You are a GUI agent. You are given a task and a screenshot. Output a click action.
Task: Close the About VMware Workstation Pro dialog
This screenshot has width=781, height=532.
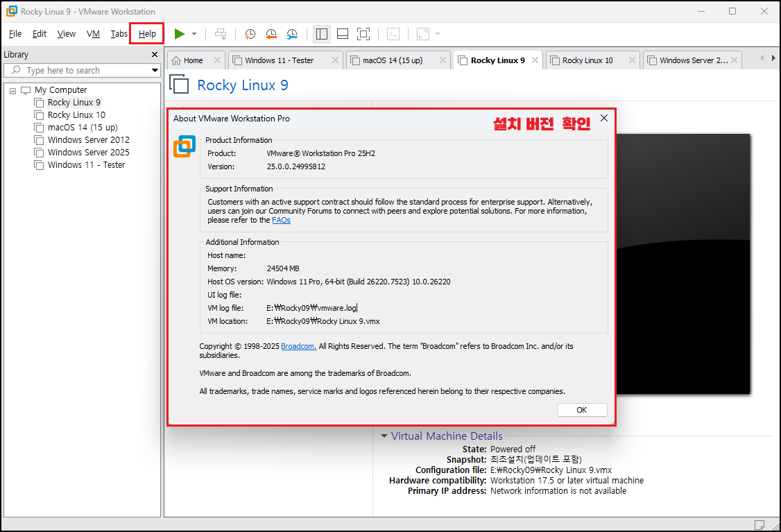pos(603,118)
